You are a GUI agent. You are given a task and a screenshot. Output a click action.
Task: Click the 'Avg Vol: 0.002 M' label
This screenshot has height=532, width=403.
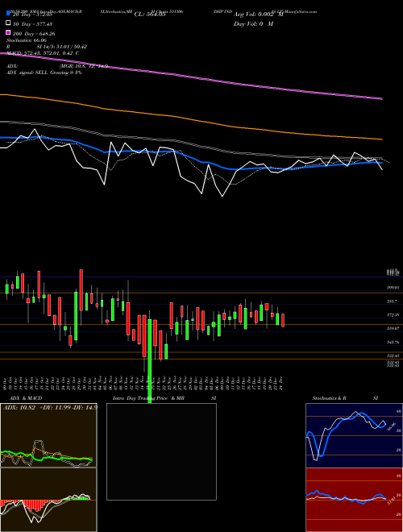(258, 15)
